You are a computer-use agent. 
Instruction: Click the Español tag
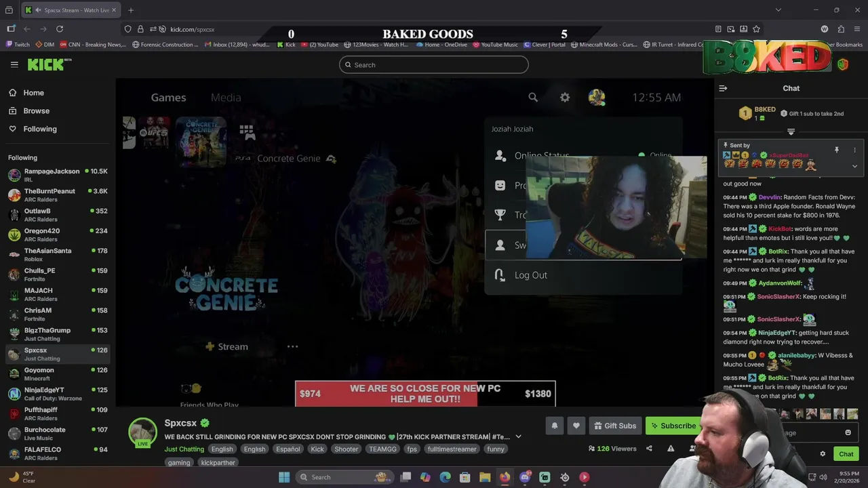pyautogui.click(x=288, y=449)
